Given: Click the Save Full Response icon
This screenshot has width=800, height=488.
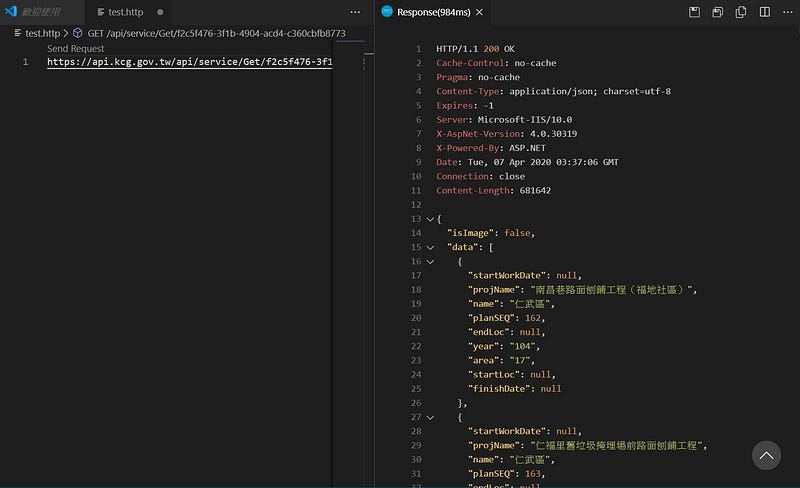Looking at the screenshot, I should tap(695, 12).
